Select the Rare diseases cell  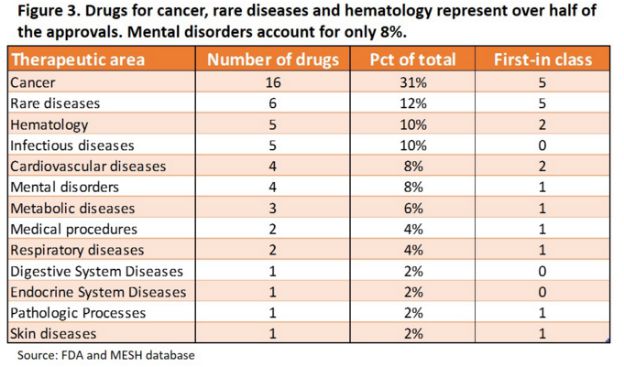(x=101, y=103)
